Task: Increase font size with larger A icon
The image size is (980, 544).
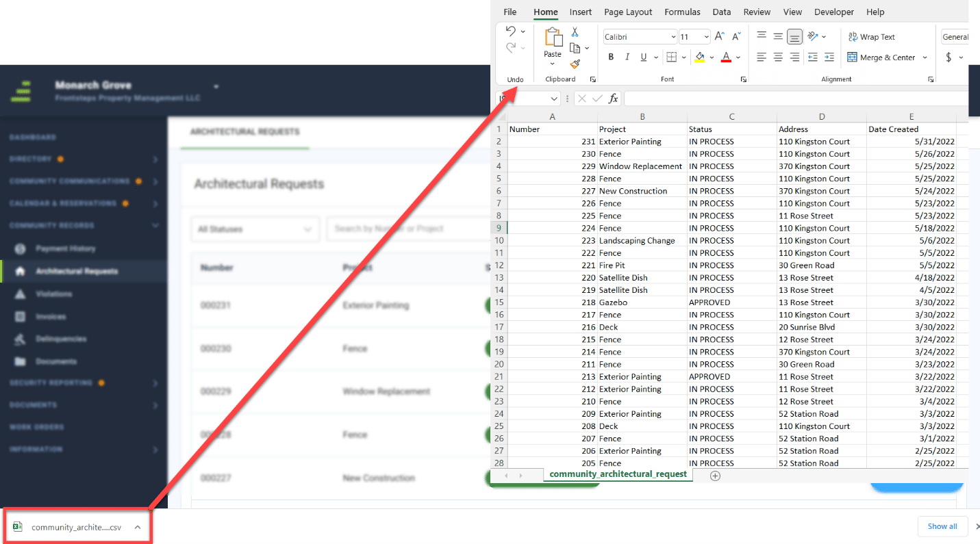Action: (x=719, y=36)
